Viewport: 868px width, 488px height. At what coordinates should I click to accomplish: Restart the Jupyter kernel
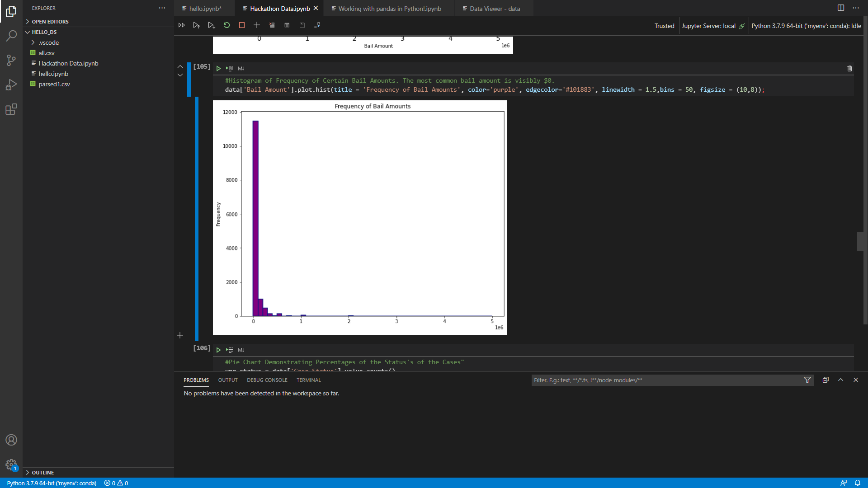coord(226,25)
